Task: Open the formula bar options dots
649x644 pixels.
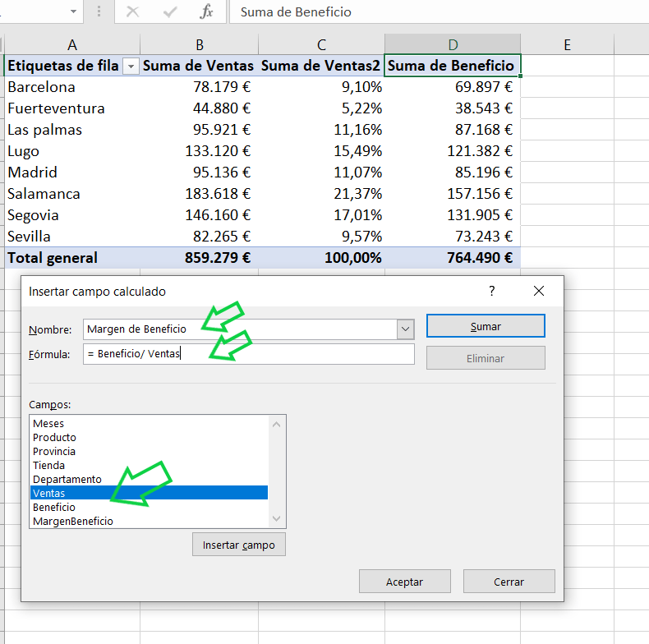Action: click(x=99, y=11)
